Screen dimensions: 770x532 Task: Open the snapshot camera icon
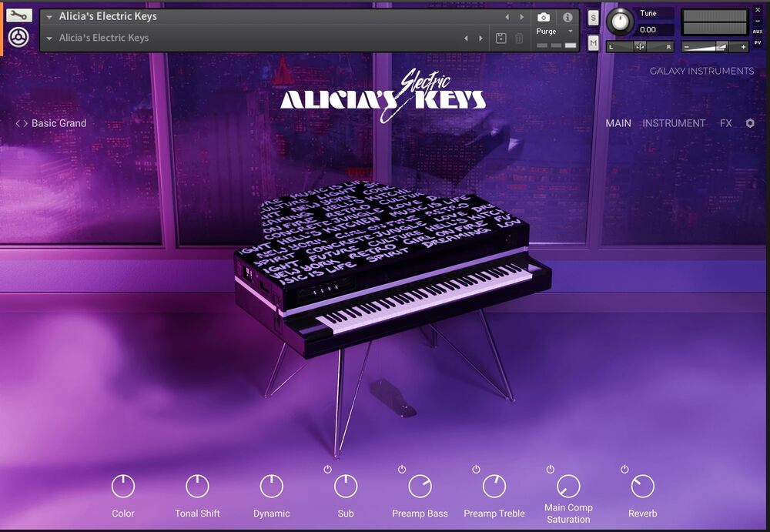[x=544, y=16]
